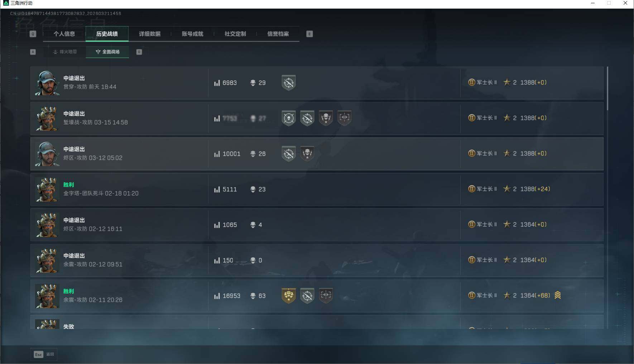Click the operator avatar in the 余震-攻防 02-12 row

pos(47,261)
